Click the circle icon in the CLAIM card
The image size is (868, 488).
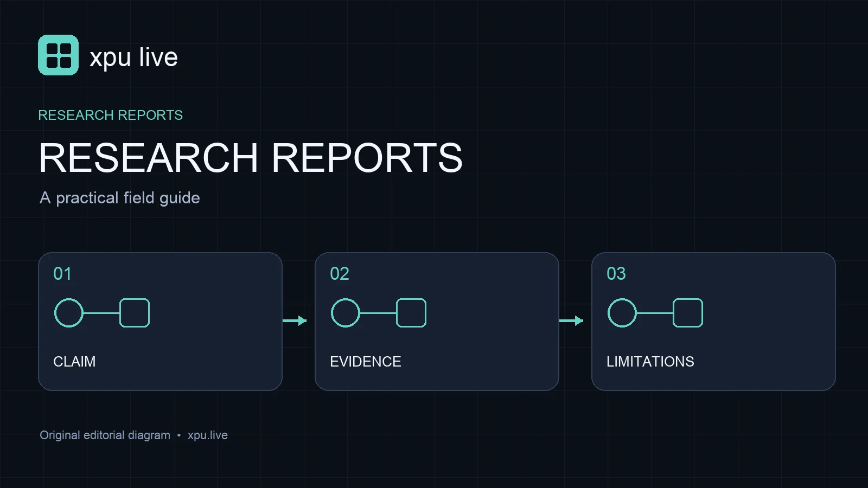[69, 313]
